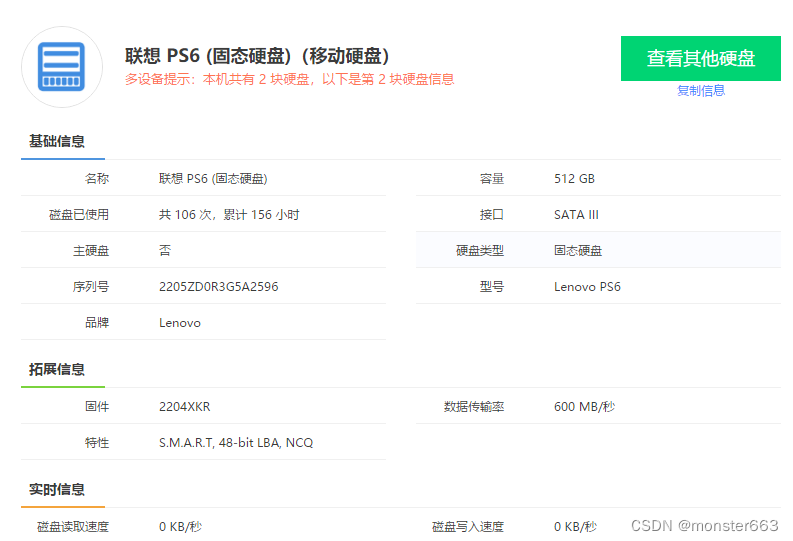Click the blue hard disk icon
The height and width of the screenshot is (541, 793).
pyautogui.click(x=62, y=67)
